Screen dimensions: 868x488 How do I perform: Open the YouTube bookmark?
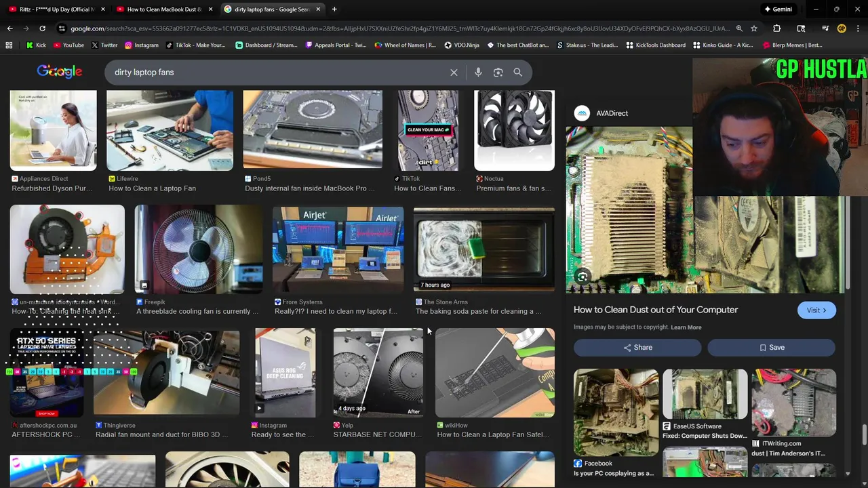(x=68, y=45)
